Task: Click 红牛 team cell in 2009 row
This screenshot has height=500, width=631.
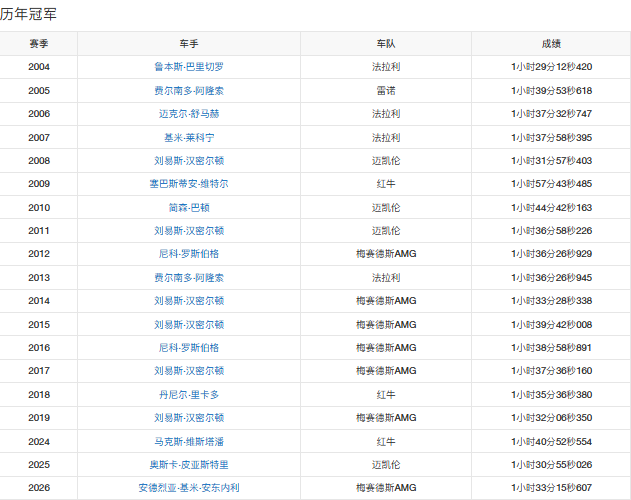Action: [x=386, y=184]
